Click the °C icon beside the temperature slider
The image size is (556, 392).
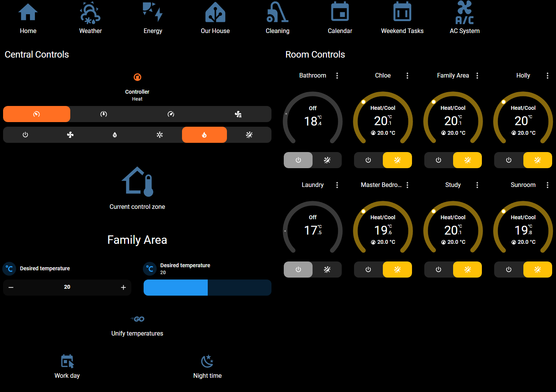pyautogui.click(x=150, y=269)
